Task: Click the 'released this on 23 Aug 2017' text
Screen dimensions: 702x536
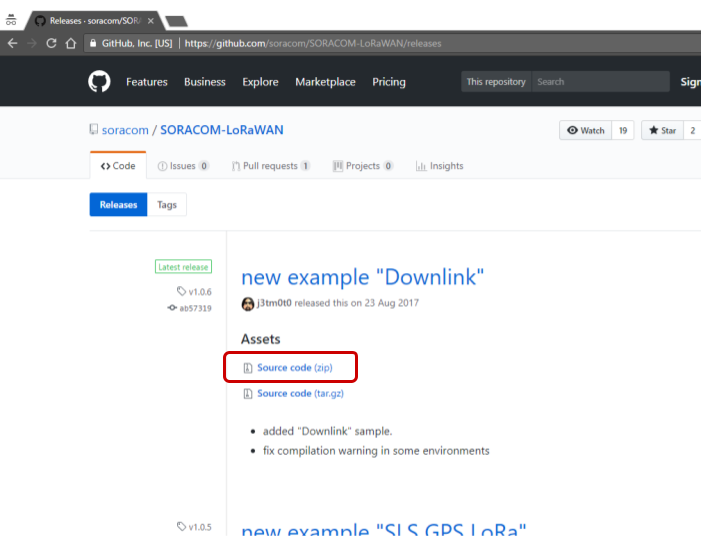Action: [x=356, y=303]
